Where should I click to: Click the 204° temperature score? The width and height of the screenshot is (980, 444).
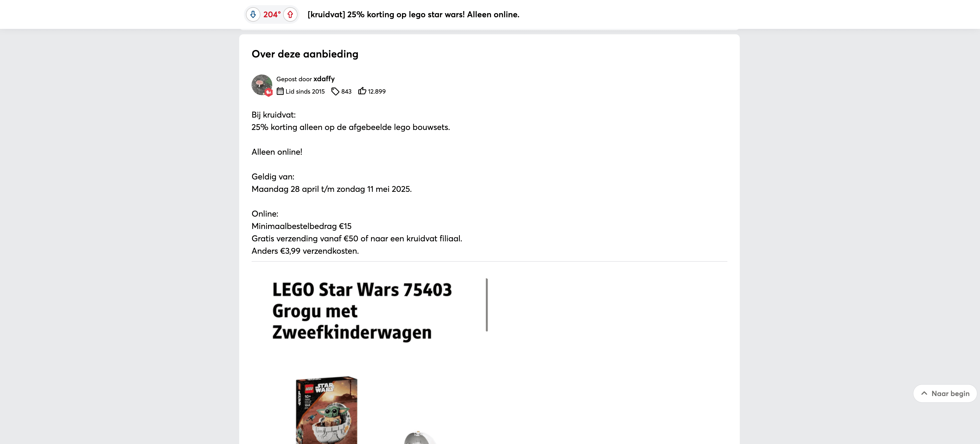(x=272, y=14)
